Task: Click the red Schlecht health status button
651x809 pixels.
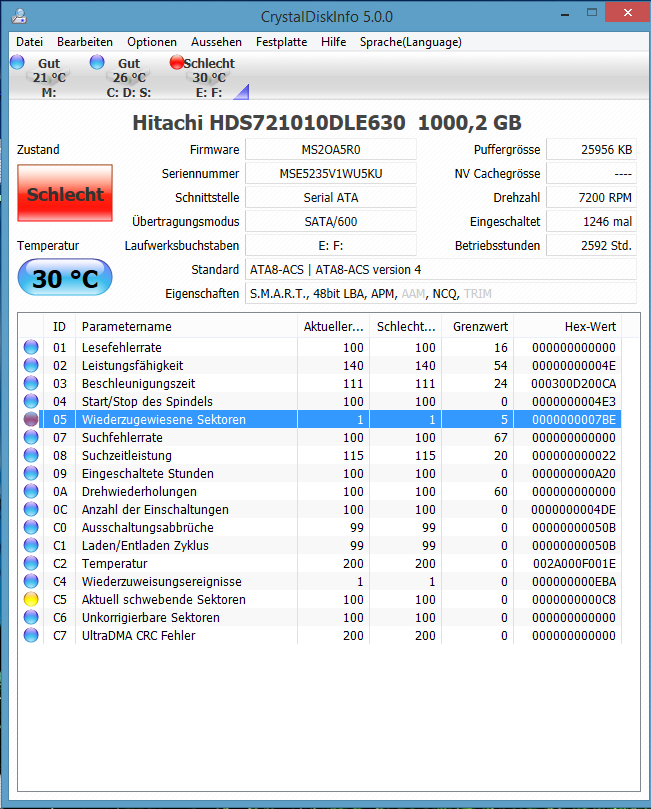Action: [65, 193]
